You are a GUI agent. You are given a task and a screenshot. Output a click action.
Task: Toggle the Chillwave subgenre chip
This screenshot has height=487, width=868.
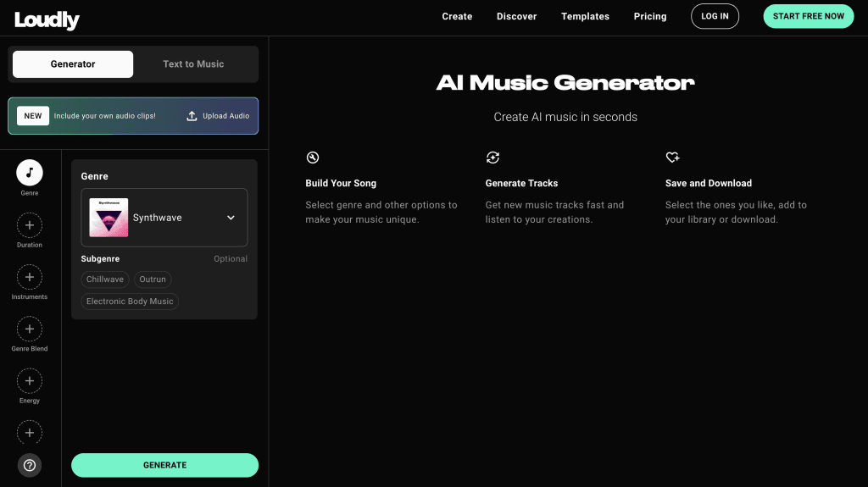coord(105,279)
